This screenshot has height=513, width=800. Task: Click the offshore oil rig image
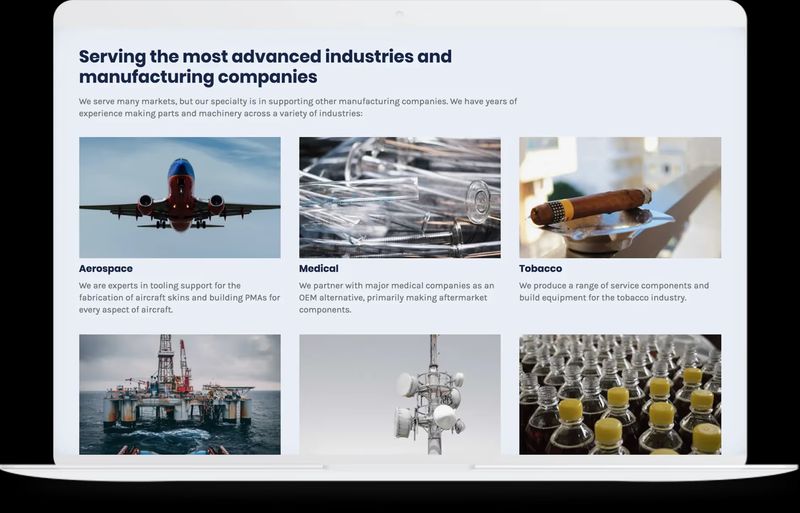pos(180,394)
